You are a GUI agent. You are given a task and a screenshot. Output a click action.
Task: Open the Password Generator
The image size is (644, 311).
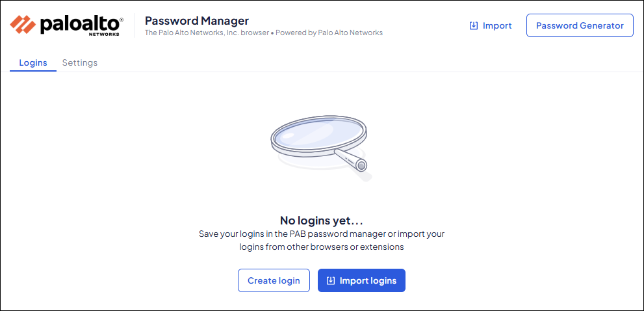[580, 25]
